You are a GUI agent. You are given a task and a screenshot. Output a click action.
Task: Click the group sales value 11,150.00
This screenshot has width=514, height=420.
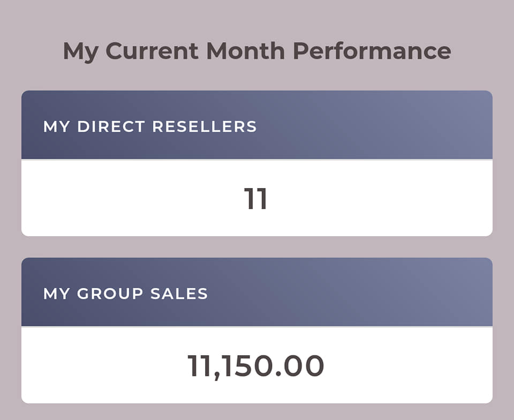pyautogui.click(x=256, y=366)
